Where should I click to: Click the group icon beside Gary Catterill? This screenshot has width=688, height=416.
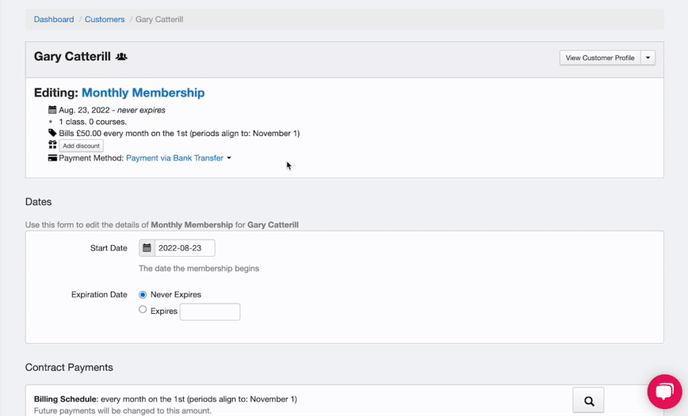tap(122, 58)
